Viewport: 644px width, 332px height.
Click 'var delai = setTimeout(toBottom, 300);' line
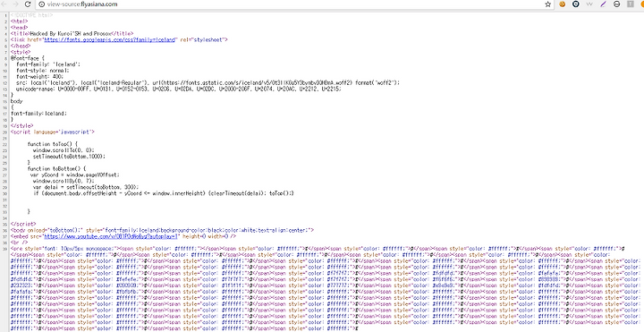86,187
